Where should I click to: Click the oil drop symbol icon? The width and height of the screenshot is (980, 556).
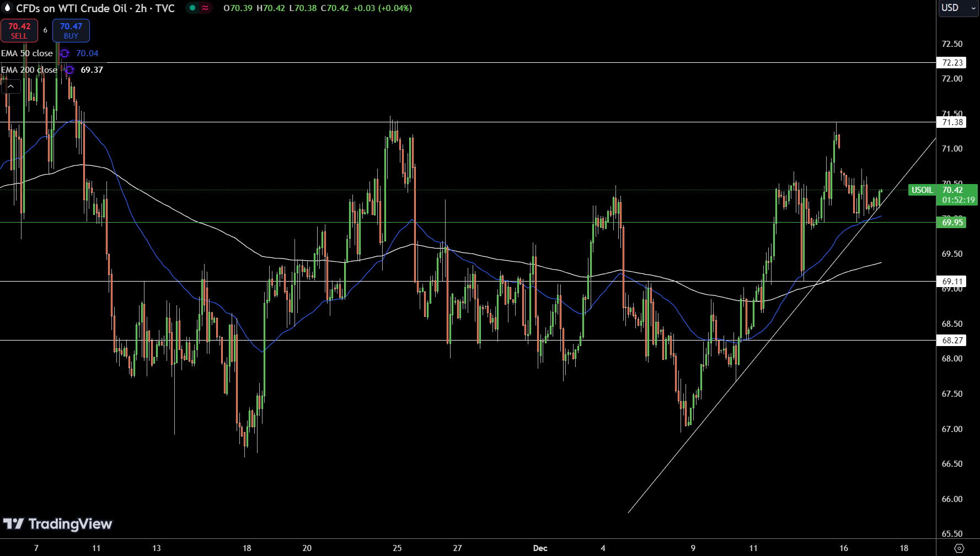coord(7,8)
